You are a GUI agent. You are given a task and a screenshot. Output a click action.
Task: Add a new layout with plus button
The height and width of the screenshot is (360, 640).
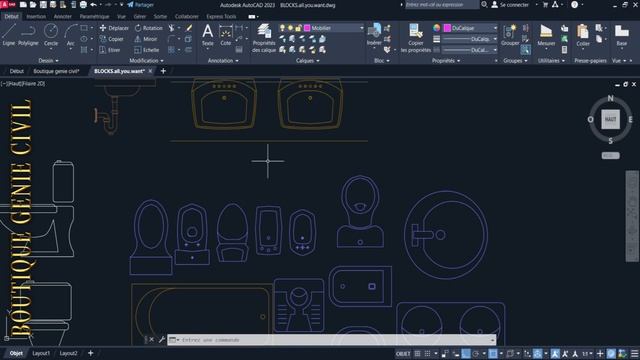(x=91, y=353)
